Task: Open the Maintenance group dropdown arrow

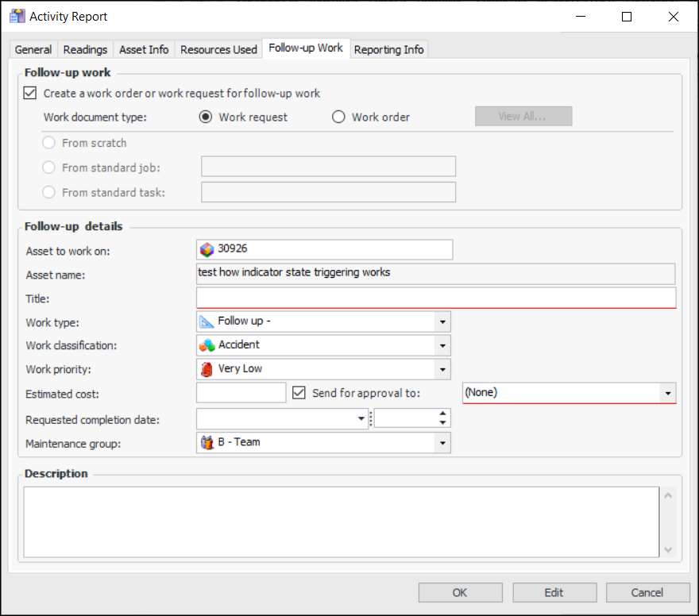Action: pos(442,443)
